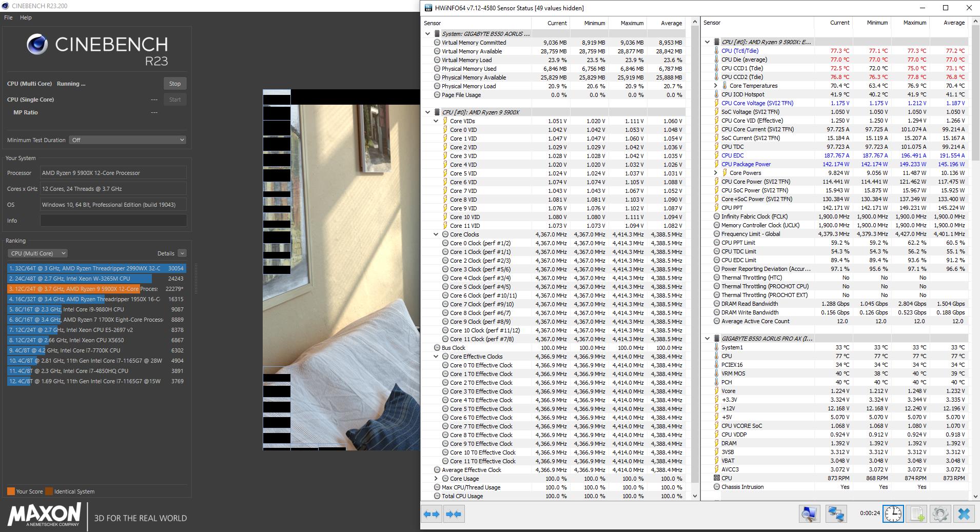Click clock icon beside Core 0 Clock (perf #1/2)

445,243
